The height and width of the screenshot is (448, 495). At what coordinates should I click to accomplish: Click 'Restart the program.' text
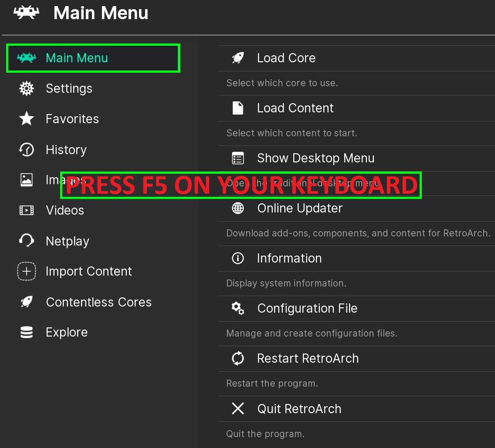tap(272, 383)
